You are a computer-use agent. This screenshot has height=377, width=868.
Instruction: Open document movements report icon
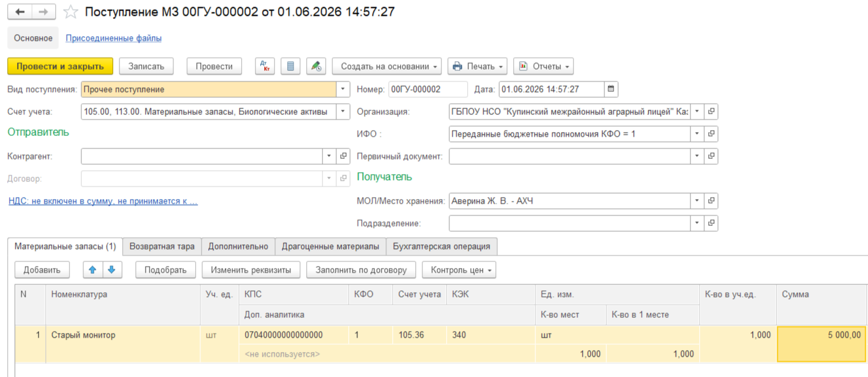point(291,66)
